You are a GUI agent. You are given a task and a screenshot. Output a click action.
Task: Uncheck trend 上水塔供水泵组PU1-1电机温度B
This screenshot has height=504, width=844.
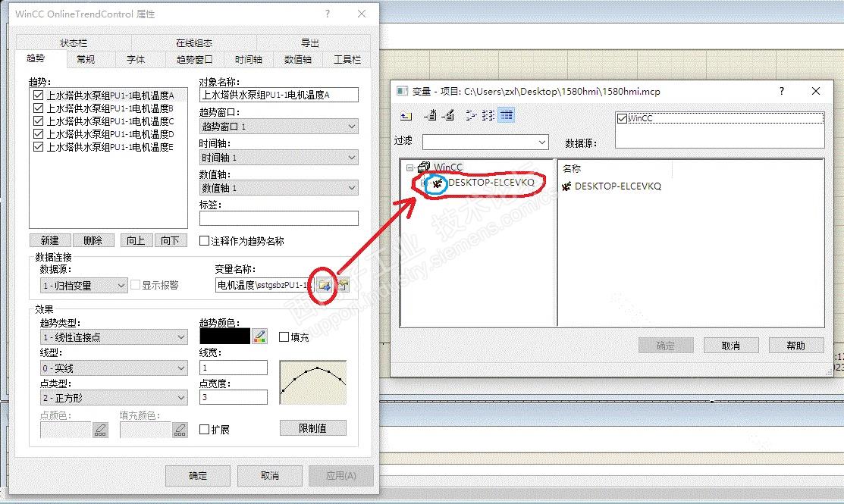tap(38, 108)
